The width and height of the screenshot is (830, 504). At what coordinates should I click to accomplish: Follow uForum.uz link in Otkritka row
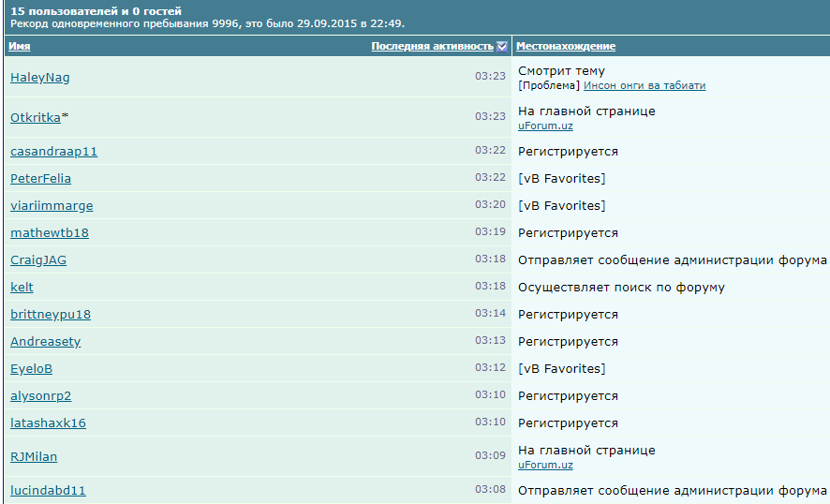tap(545, 126)
